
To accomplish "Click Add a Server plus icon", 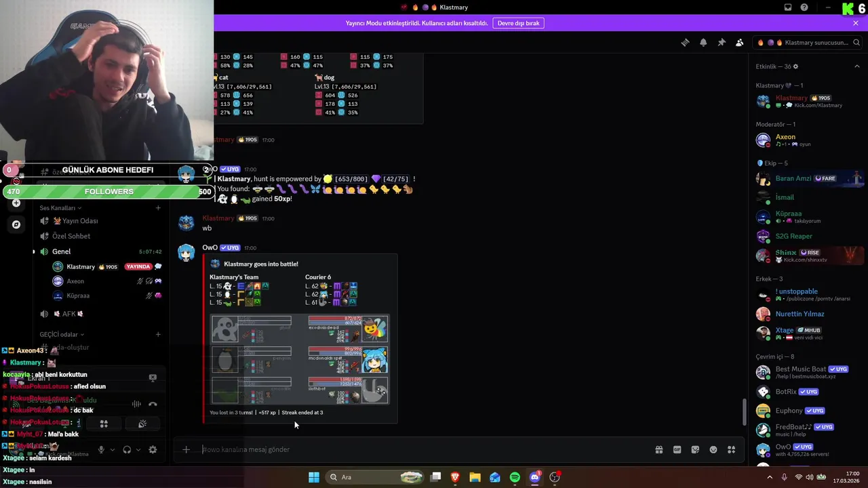I will (16, 203).
